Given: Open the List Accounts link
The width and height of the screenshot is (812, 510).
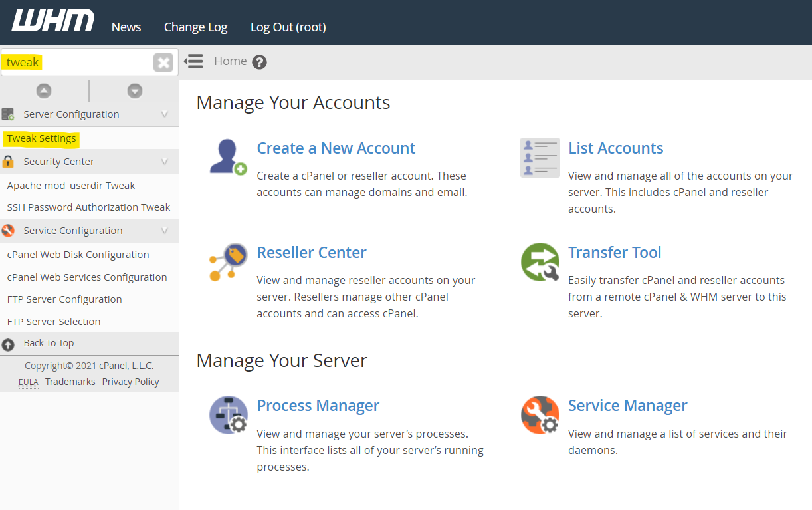Looking at the screenshot, I should (x=616, y=148).
